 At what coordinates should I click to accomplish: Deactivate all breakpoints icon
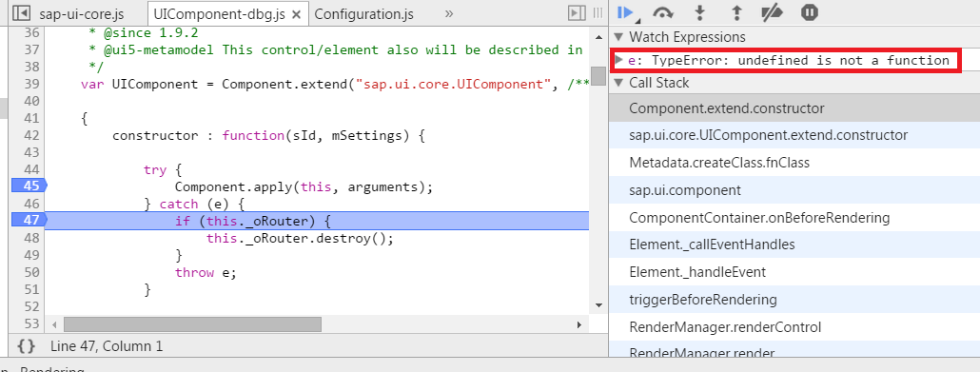[x=774, y=12]
